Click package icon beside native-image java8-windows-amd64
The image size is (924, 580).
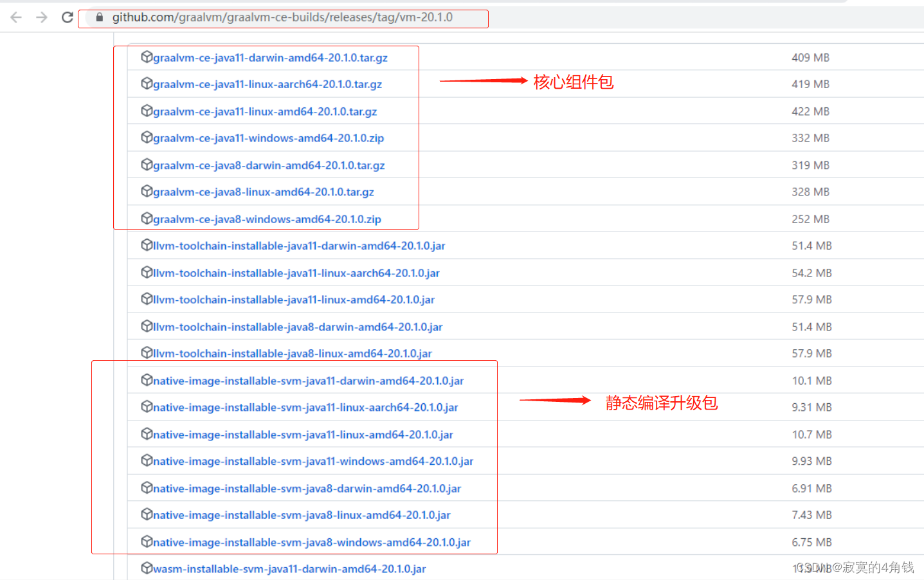[x=147, y=541]
